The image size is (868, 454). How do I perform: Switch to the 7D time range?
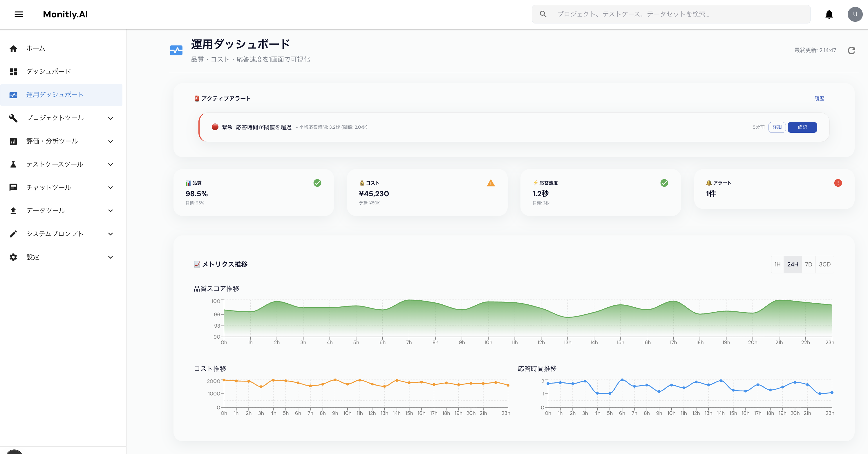coord(809,264)
